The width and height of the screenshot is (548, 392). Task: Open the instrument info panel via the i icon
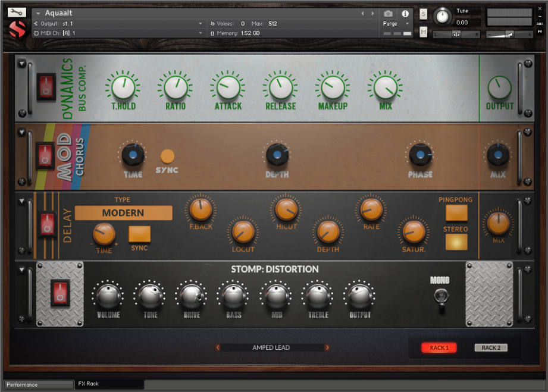pyautogui.click(x=405, y=14)
